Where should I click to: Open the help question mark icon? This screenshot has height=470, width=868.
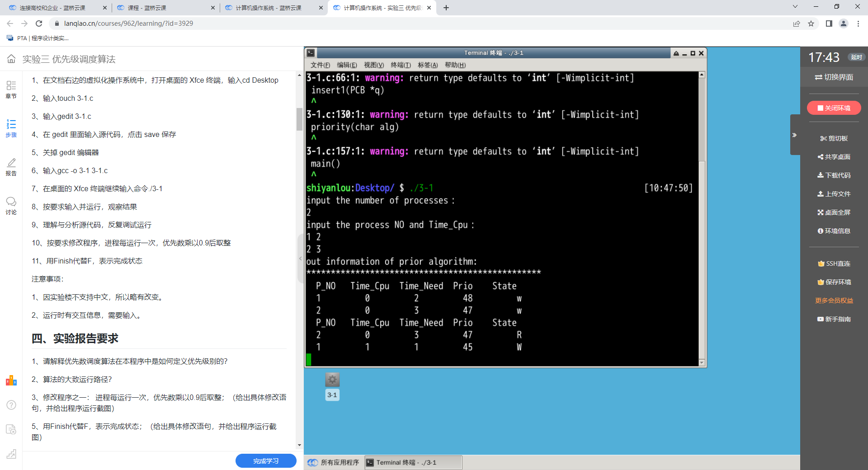[11, 405]
